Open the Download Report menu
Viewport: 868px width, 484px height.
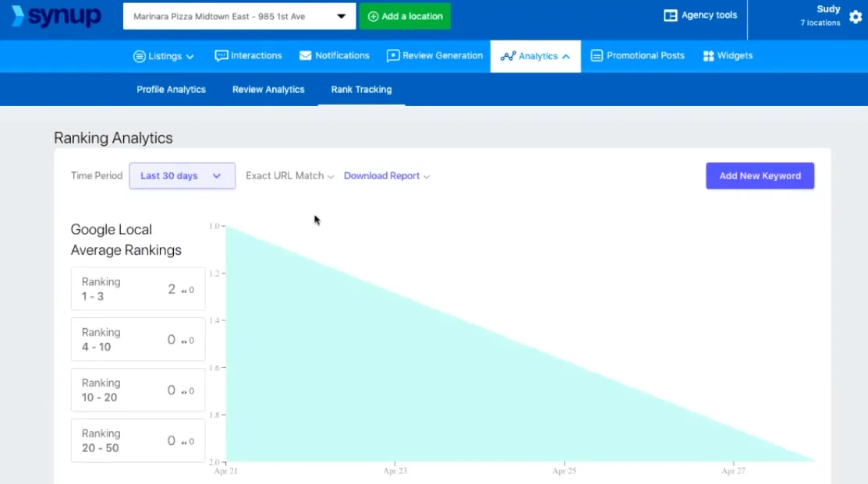[387, 176]
